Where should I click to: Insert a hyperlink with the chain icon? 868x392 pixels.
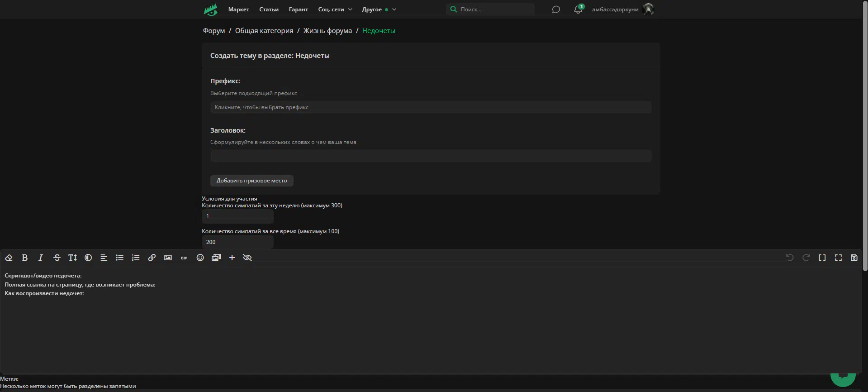coord(152,258)
